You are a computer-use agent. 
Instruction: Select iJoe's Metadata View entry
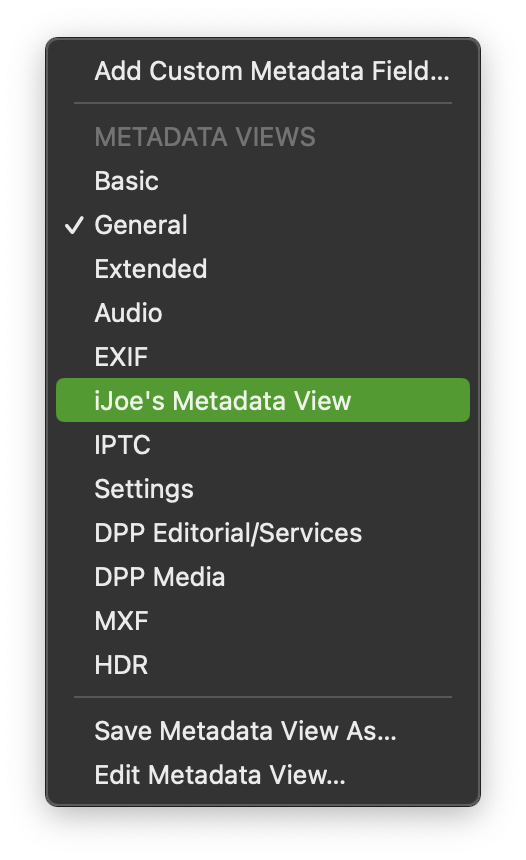(x=263, y=400)
